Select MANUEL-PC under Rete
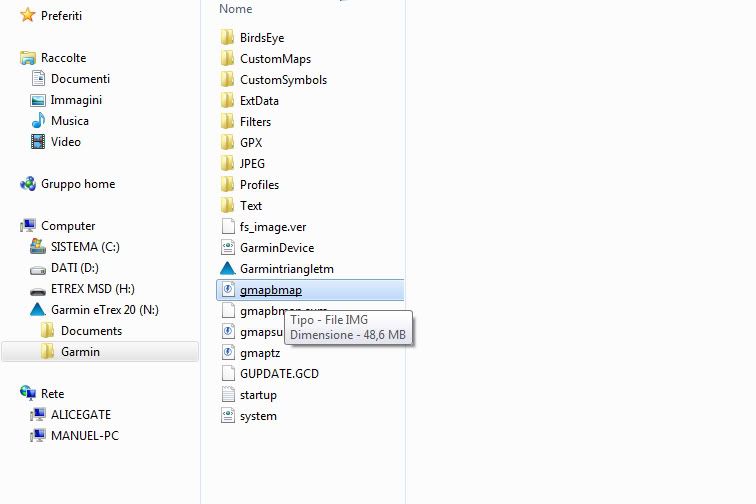Viewport: 756px width, 504px height. point(85,436)
